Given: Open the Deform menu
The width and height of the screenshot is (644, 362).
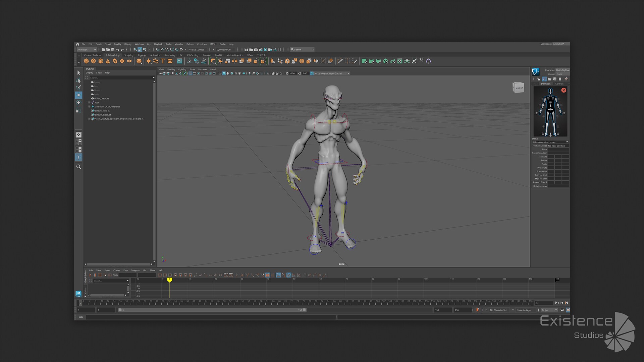Looking at the screenshot, I should click(190, 44).
